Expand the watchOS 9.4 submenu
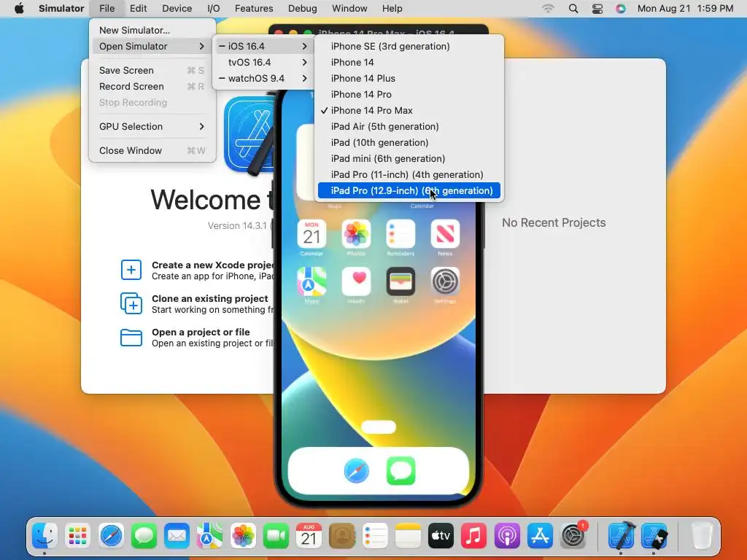The height and width of the screenshot is (560, 747). [263, 79]
